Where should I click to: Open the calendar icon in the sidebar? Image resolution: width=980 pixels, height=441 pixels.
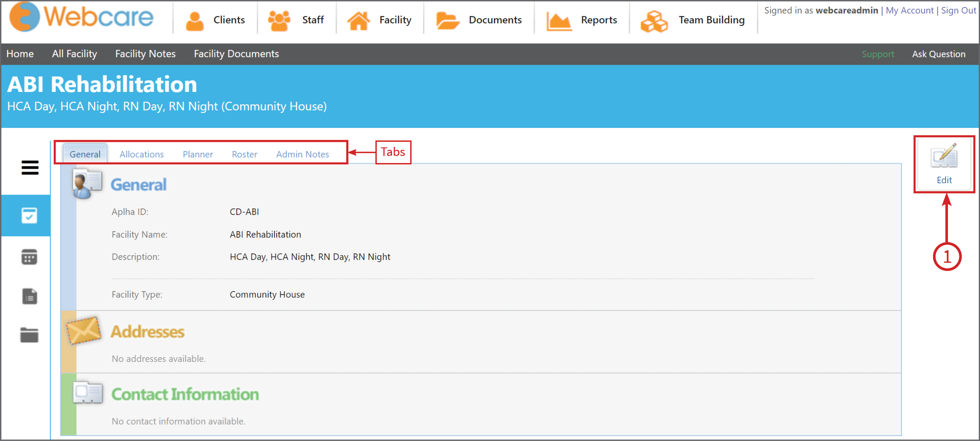click(x=30, y=257)
